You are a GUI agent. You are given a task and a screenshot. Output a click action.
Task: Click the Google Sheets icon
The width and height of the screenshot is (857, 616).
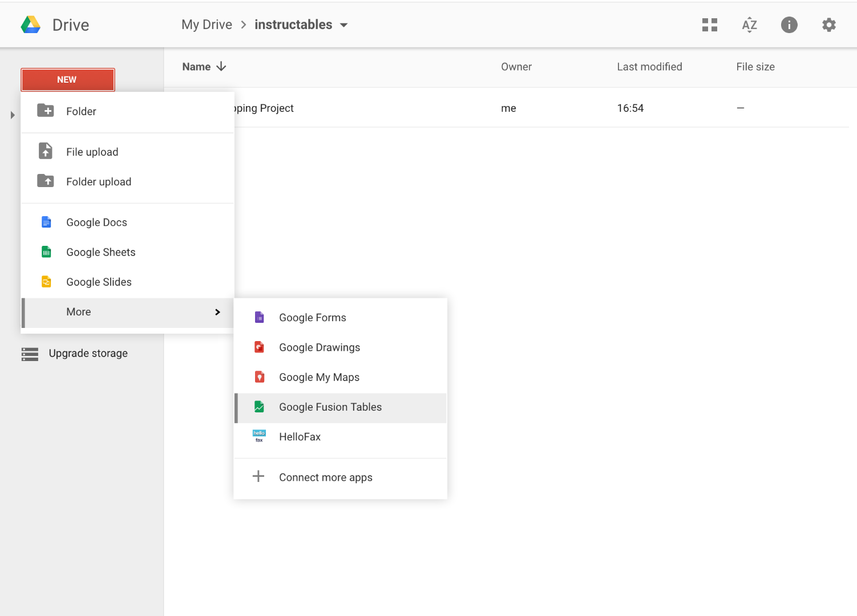[x=46, y=252]
